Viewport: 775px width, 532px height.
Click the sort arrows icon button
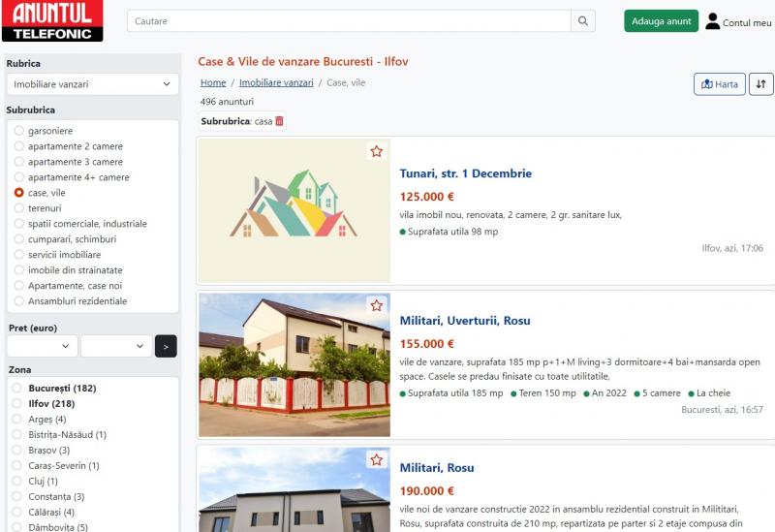tap(761, 84)
